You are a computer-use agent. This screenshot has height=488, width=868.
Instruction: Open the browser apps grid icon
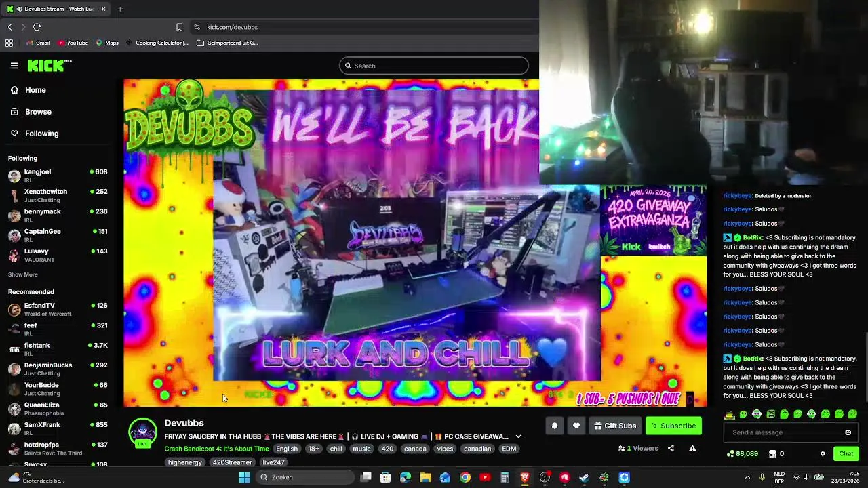point(9,43)
